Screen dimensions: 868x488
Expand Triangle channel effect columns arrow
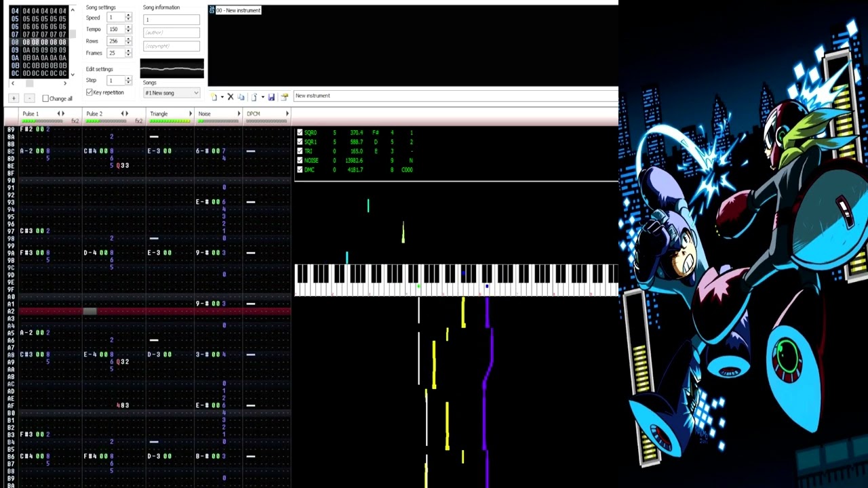coord(191,113)
